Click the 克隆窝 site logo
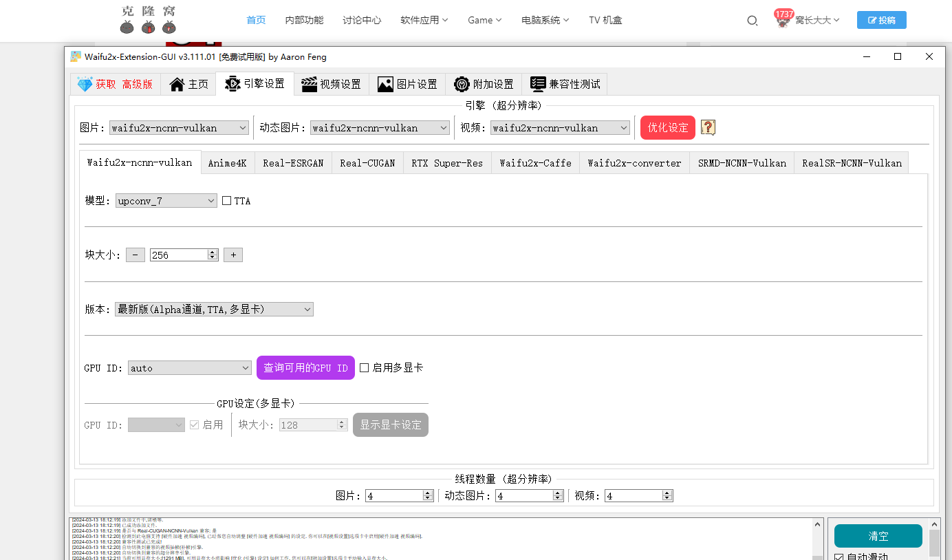This screenshot has width=952, height=560. (x=148, y=20)
